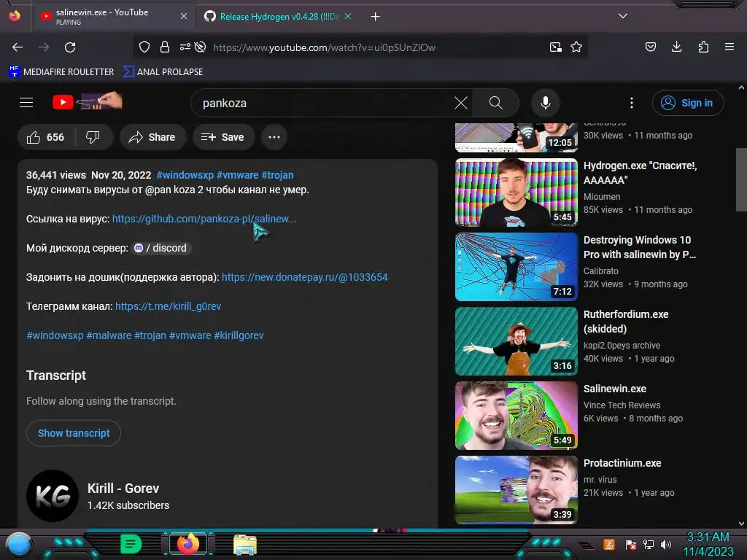
Task: Open the Firefox application menu
Action: [x=729, y=47]
